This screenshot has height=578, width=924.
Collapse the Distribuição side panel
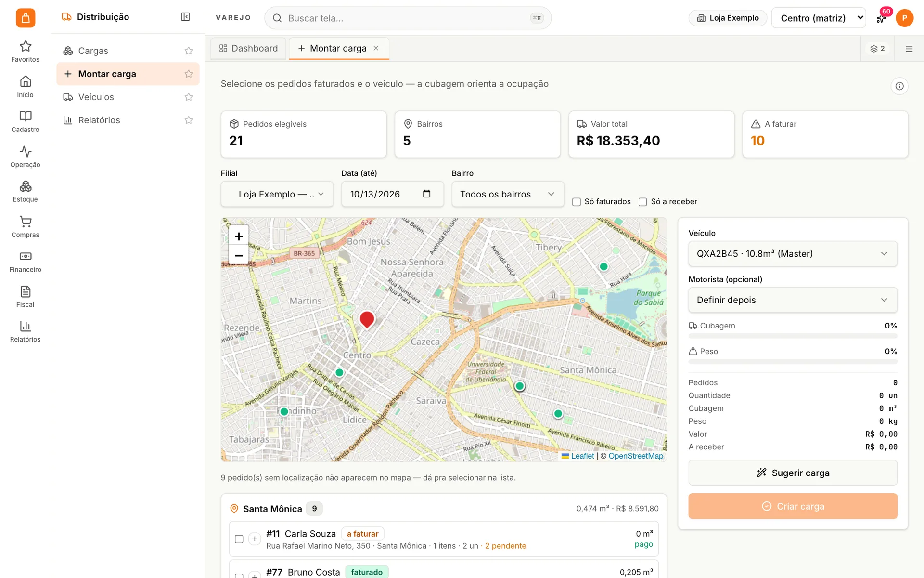pyautogui.click(x=185, y=17)
